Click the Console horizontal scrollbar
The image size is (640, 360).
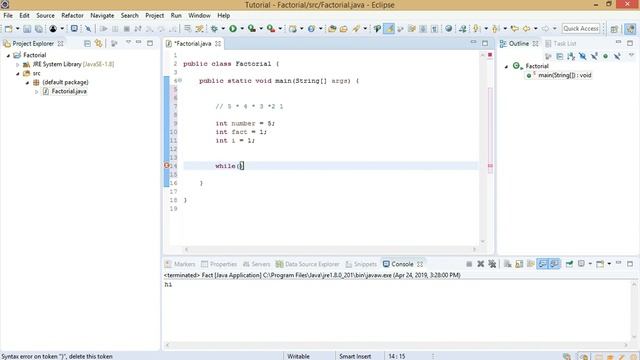coord(397,345)
